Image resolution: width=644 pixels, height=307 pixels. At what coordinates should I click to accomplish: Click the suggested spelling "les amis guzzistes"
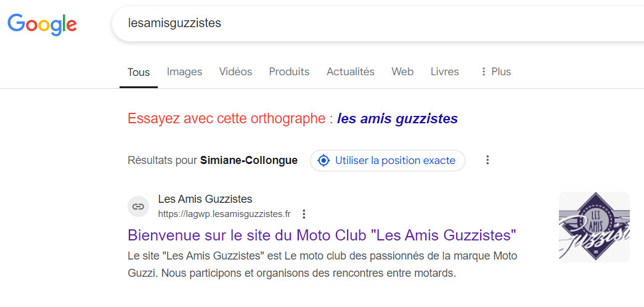(x=397, y=118)
